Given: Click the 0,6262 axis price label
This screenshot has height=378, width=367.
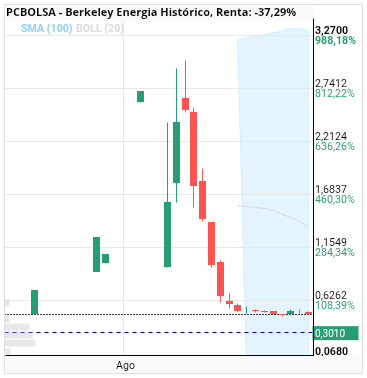Looking at the screenshot, I should 331,295.
